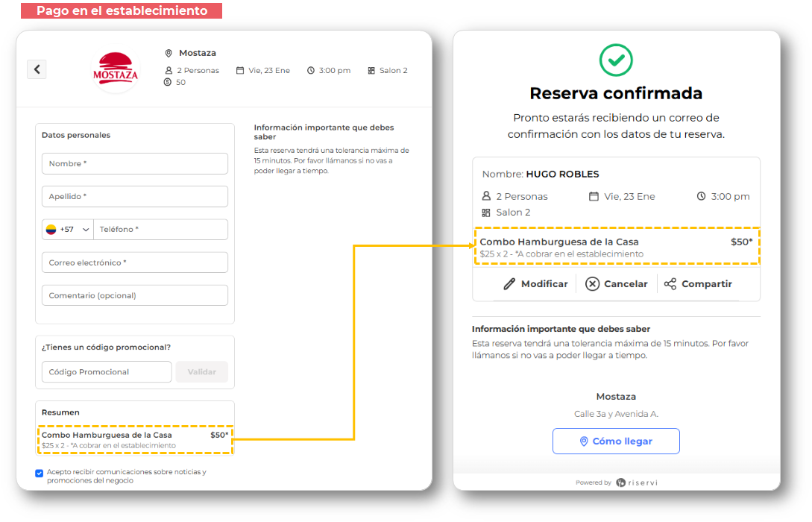Click the share icon beside Compartir
Viewport: 812px width, 522px height.
(670, 284)
